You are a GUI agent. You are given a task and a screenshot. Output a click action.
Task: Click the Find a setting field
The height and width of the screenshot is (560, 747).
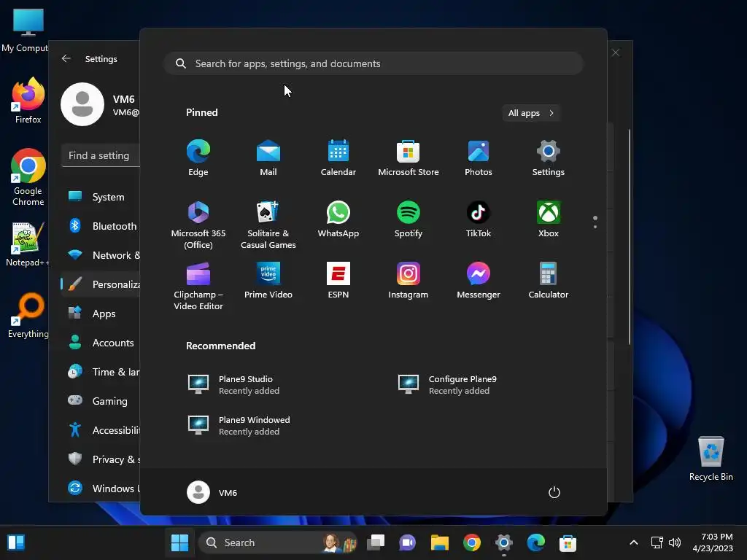[x=101, y=156]
